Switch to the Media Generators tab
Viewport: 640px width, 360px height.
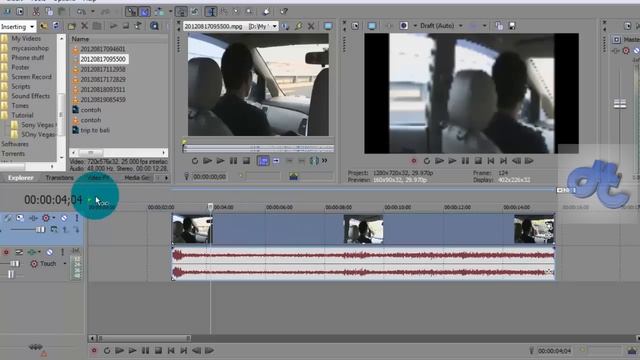[138, 178]
